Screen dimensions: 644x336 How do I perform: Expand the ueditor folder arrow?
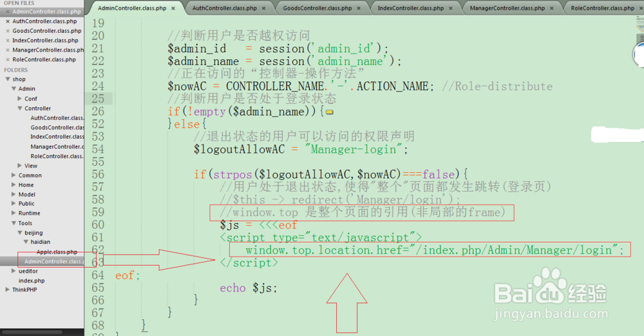coord(14,271)
